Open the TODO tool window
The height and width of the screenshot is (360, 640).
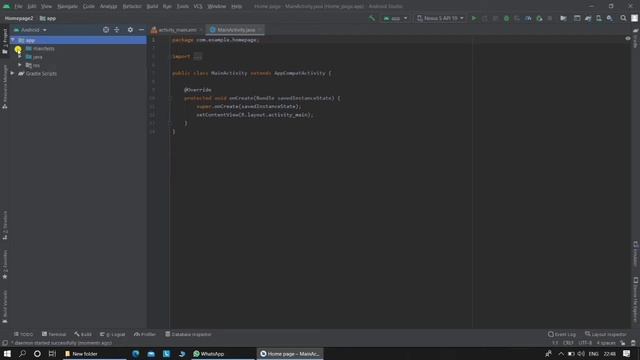[x=24, y=334]
